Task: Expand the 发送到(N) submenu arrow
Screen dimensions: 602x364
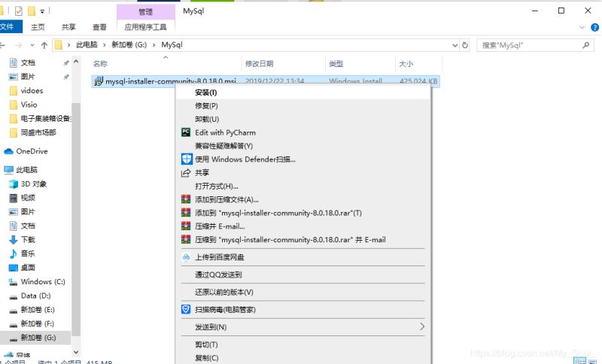Action: 422,326
